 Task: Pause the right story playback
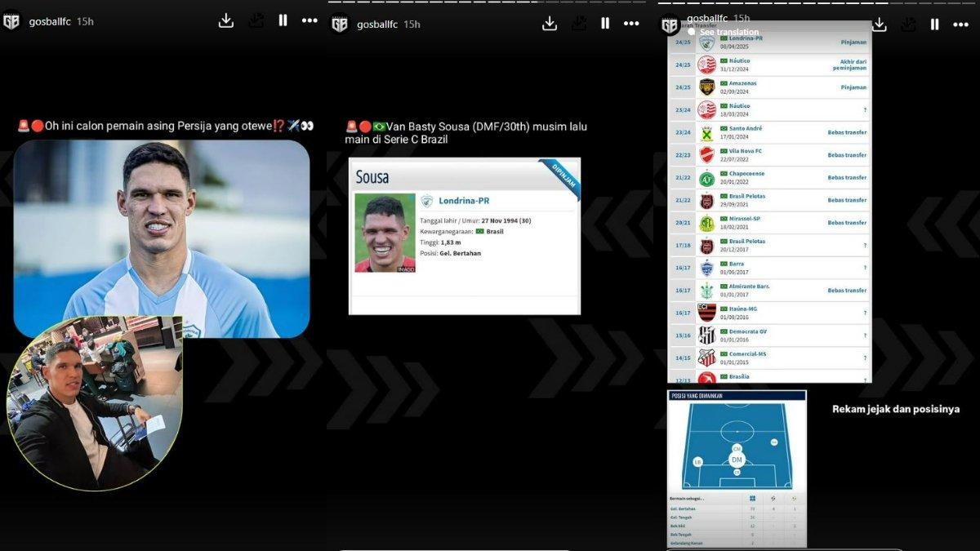(934, 24)
